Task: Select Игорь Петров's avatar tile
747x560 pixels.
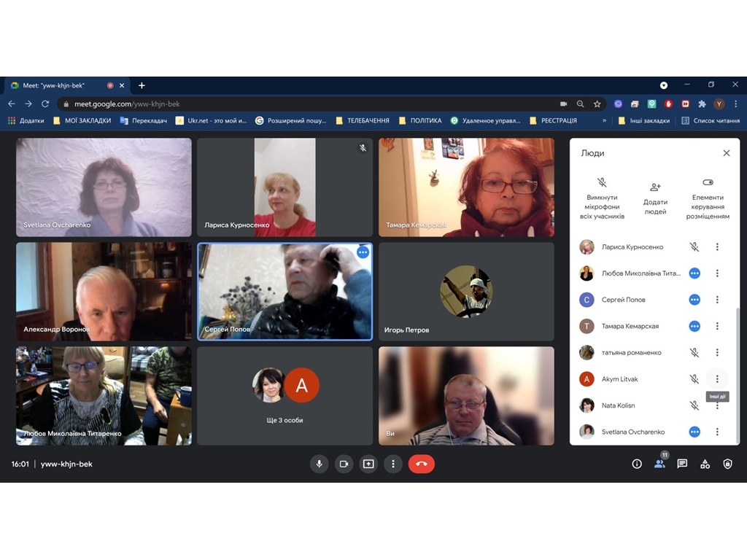Action: (x=466, y=292)
